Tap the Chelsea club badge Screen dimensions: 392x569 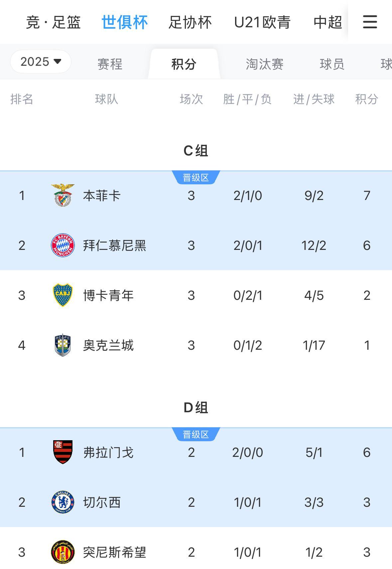(63, 502)
